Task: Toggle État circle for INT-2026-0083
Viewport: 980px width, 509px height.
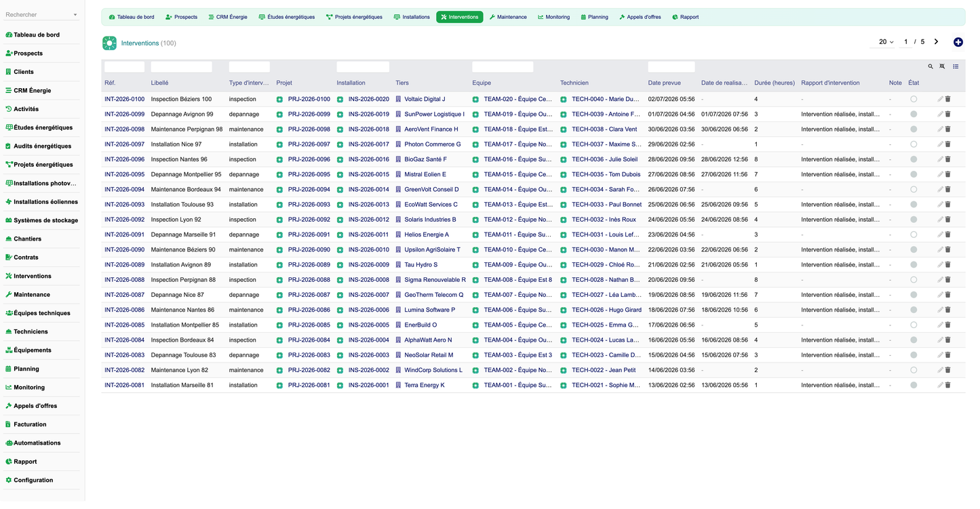Action: pos(914,355)
